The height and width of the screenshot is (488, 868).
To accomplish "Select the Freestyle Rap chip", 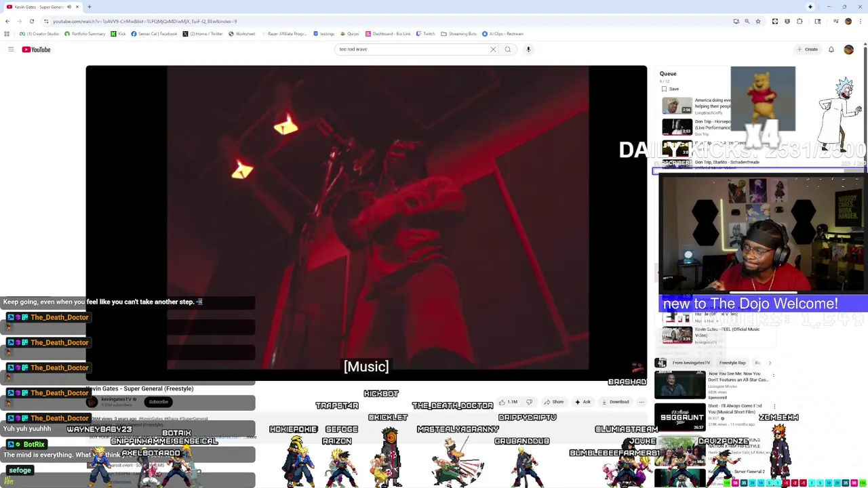I will click(732, 363).
